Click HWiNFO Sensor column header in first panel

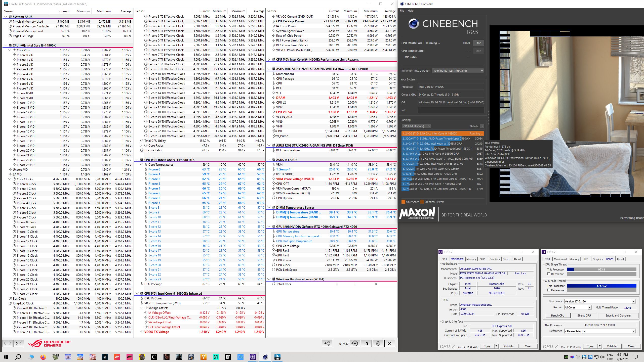pyautogui.click(x=26, y=11)
